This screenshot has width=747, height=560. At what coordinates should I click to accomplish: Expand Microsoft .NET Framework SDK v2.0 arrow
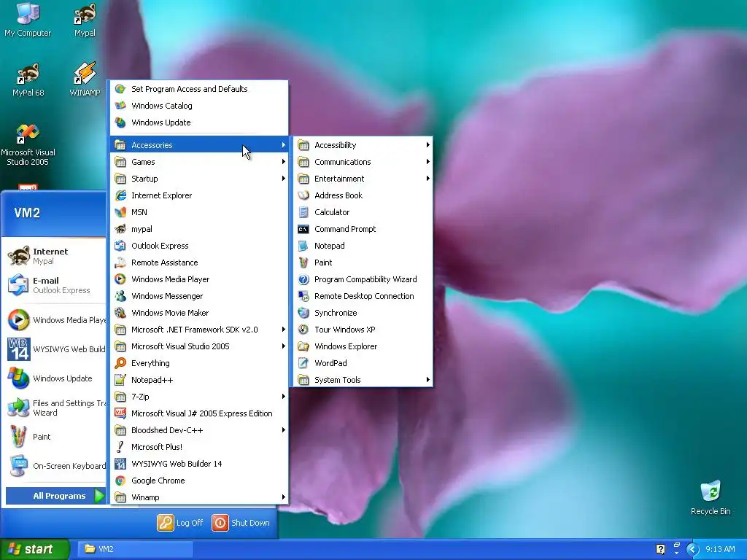pos(284,330)
